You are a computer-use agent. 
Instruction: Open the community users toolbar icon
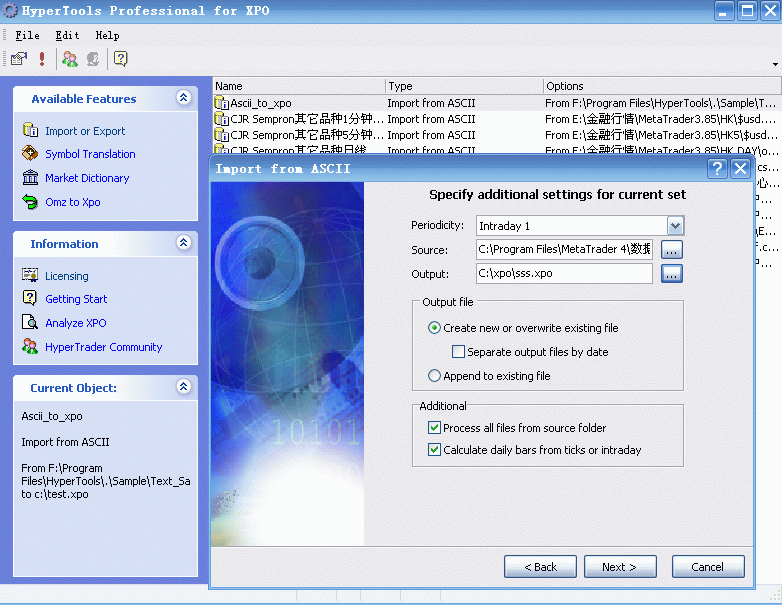coord(69,59)
